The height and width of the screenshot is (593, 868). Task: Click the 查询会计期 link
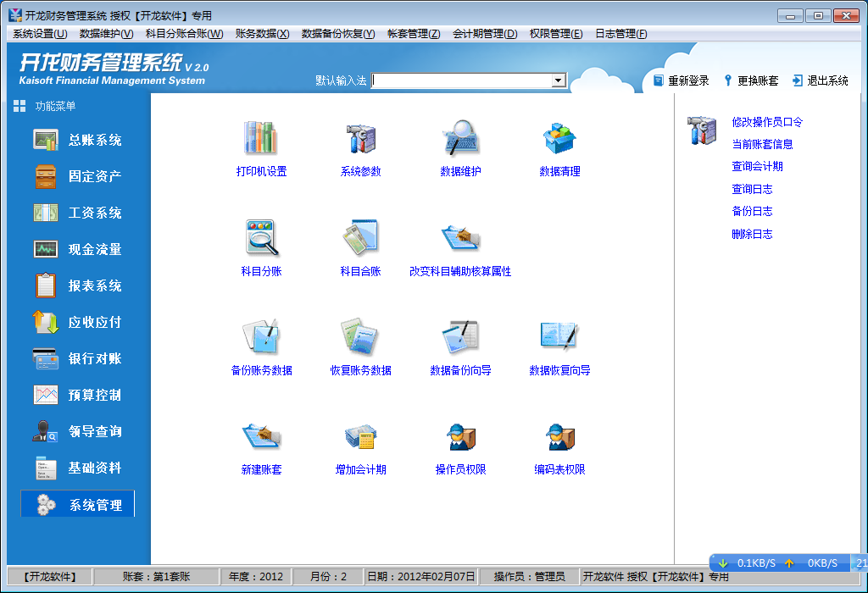tap(757, 167)
